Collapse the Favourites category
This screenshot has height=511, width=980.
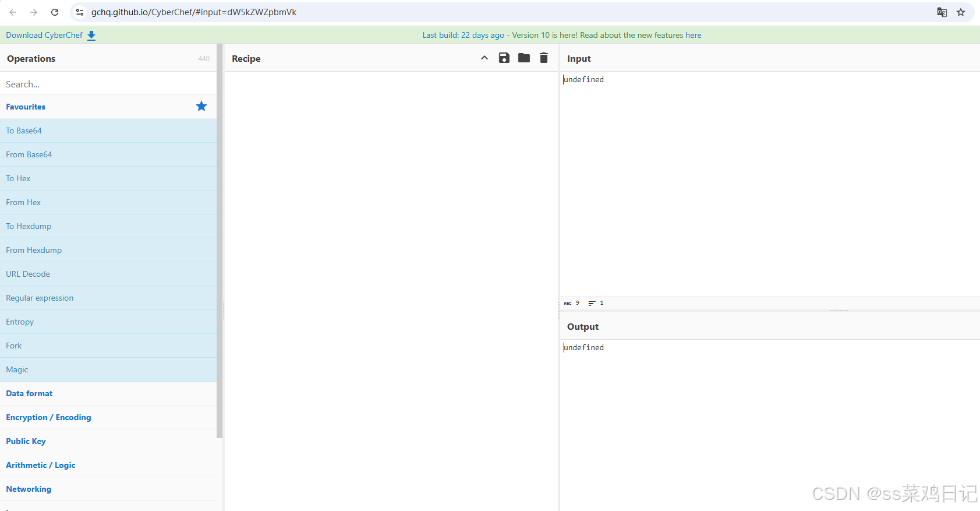coord(108,107)
